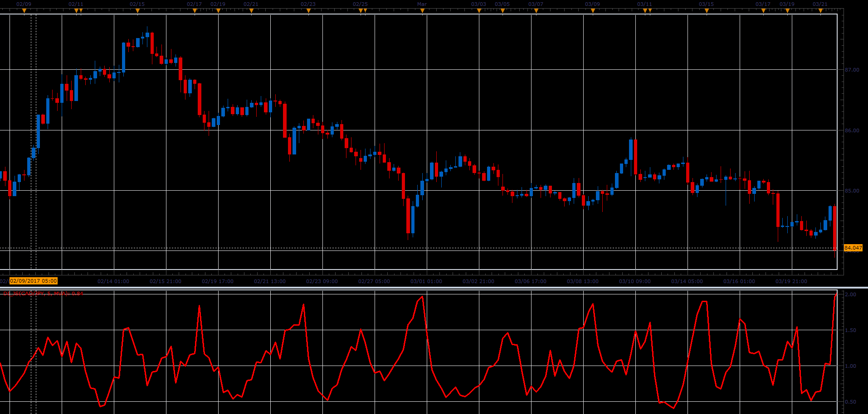The height and width of the screenshot is (414, 868).
Task: Select the orange marker beneath 03/21
Action: [820, 11]
